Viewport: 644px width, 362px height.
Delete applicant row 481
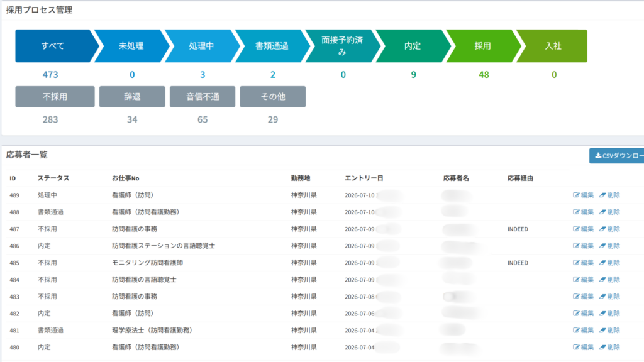[x=609, y=330]
